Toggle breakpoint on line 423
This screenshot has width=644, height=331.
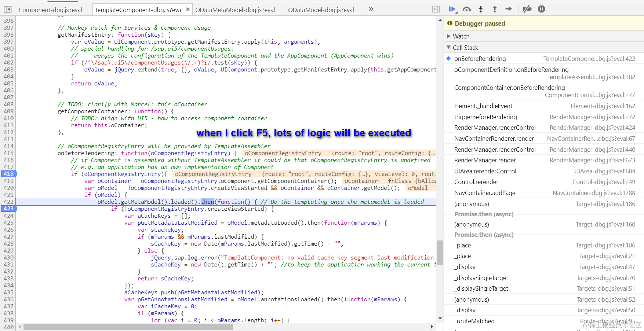click(9, 209)
